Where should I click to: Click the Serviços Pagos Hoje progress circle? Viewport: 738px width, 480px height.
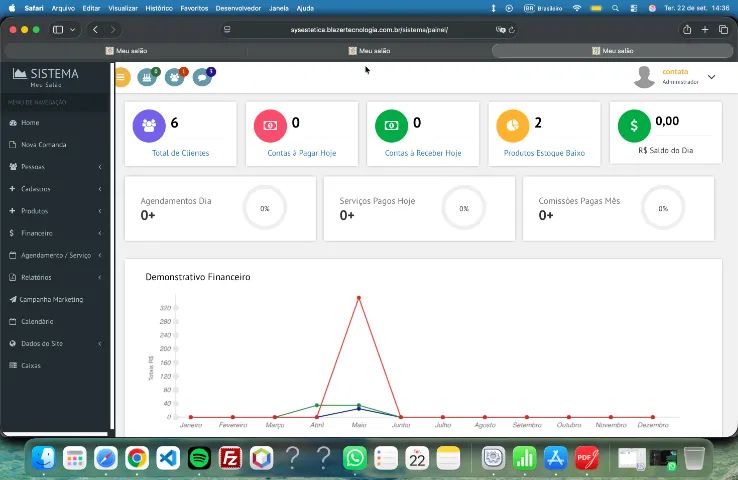pos(464,208)
